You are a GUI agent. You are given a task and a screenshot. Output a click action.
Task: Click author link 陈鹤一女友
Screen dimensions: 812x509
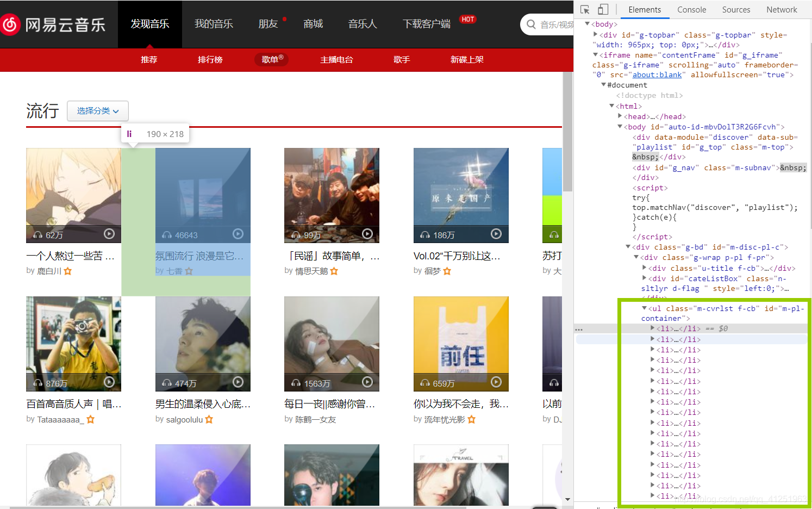[x=316, y=419]
